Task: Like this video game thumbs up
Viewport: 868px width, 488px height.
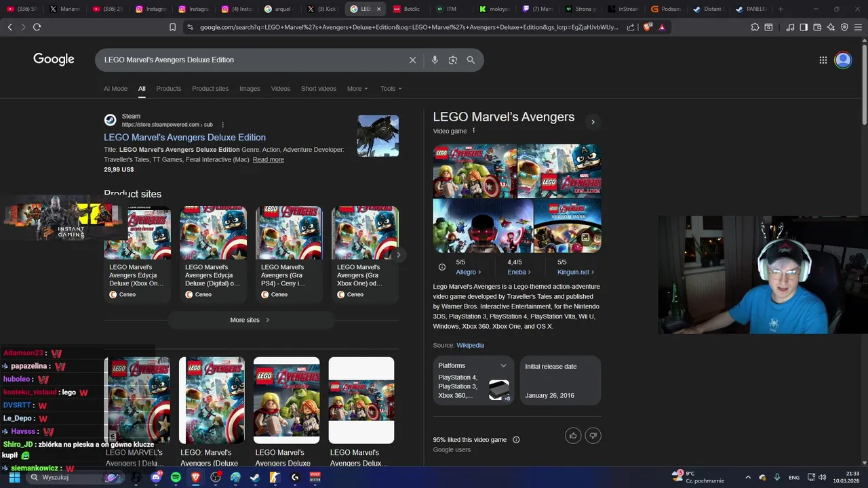Action: tap(573, 435)
